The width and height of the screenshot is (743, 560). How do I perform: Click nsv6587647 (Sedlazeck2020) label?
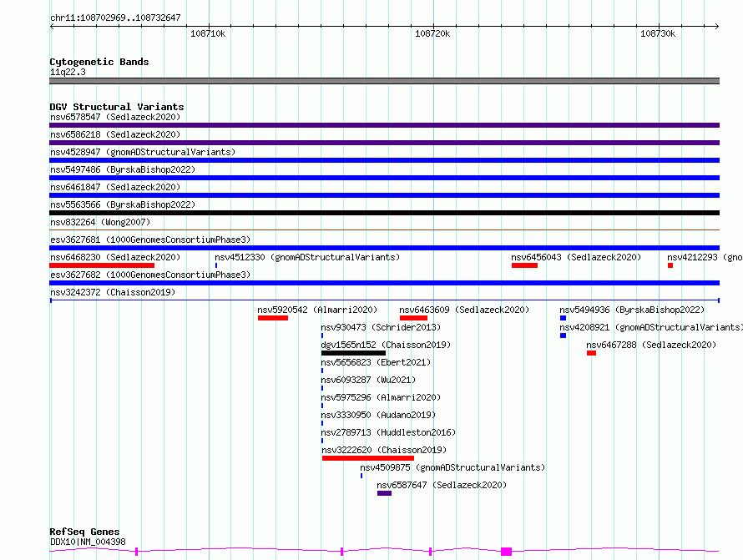[442, 485]
